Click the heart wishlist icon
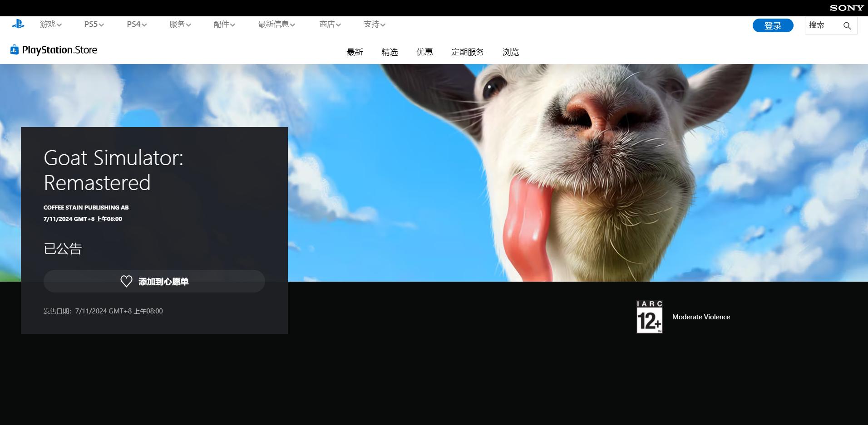This screenshot has height=425, width=868. 126,281
